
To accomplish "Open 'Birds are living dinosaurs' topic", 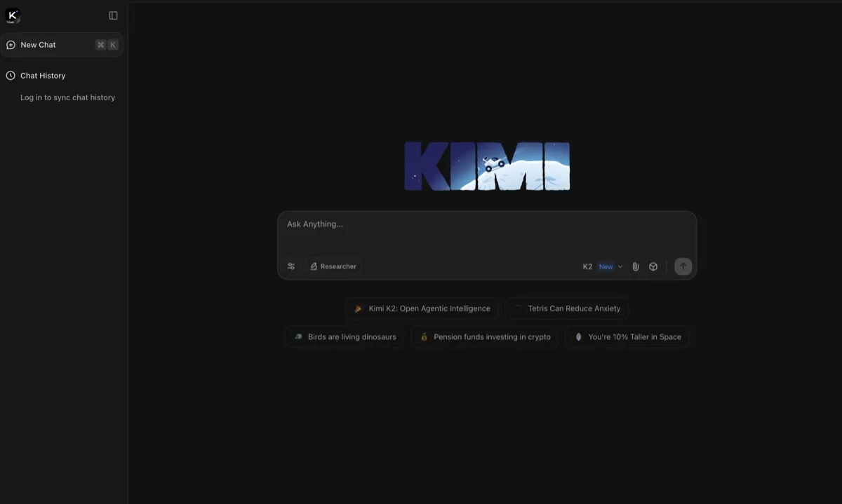I will [x=345, y=336].
